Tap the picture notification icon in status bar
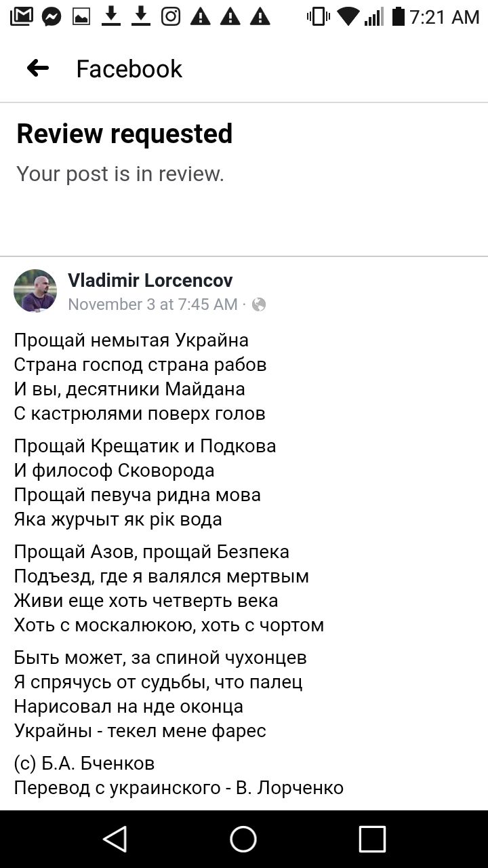Viewport: 488px width, 868px height. pyautogui.click(x=81, y=16)
